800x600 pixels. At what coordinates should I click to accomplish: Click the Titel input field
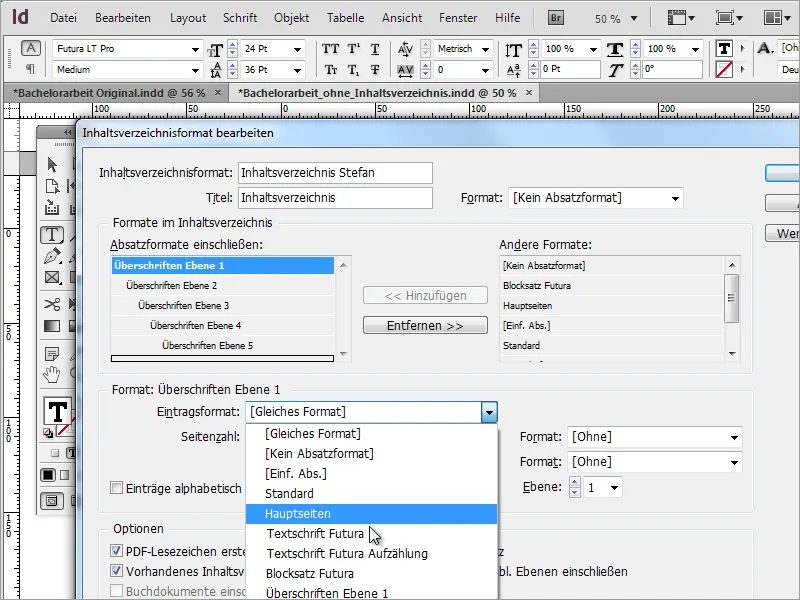point(335,198)
